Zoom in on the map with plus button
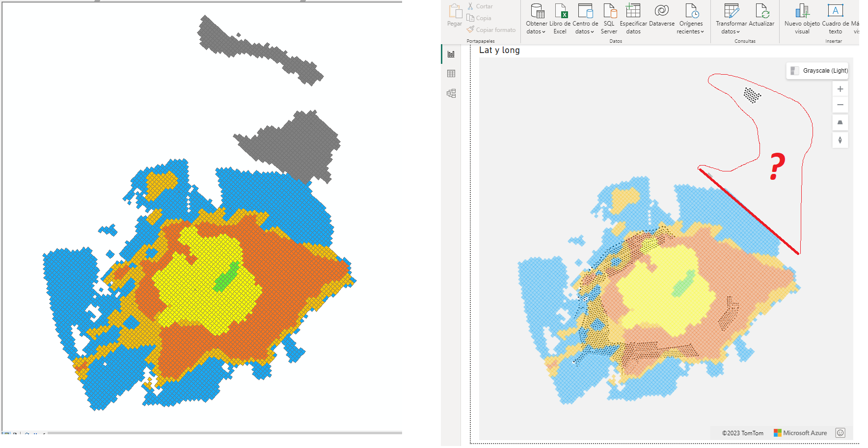The width and height of the screenshot is (868, 448). coord(840,89)
